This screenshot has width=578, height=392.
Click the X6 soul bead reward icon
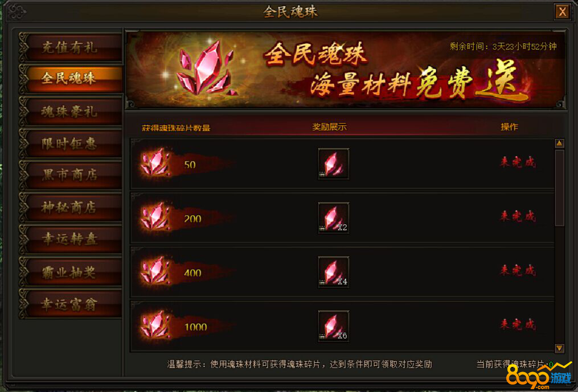click(x=334, y=326)
